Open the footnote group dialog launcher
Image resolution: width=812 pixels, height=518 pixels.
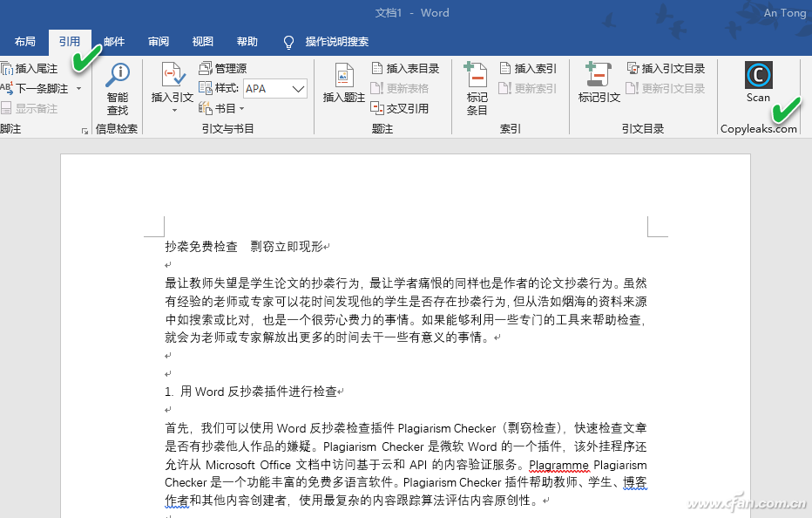point(85,131)
